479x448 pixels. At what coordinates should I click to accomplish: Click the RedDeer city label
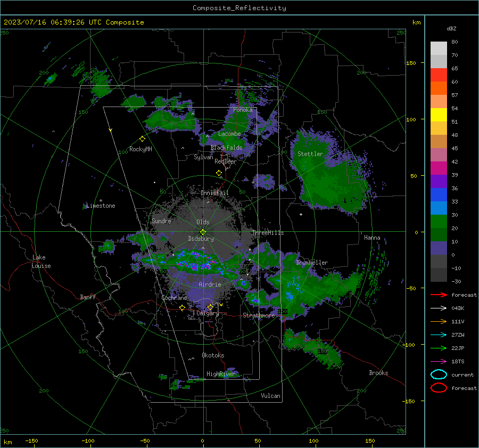pyautogui.click(x=226, y=161)
